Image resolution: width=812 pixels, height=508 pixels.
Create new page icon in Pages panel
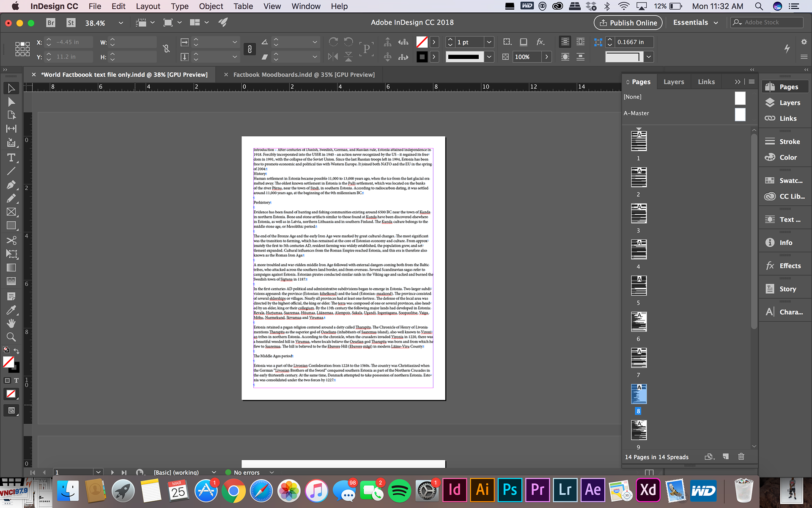(x=726, y=456)
